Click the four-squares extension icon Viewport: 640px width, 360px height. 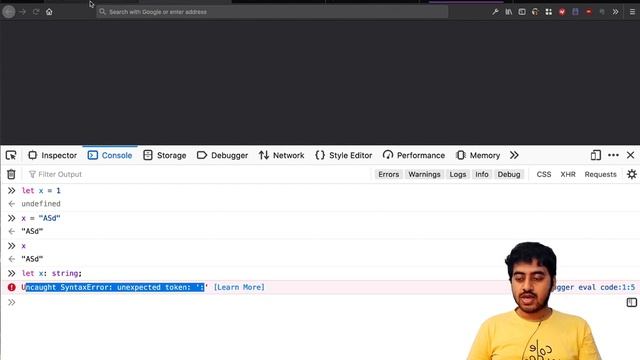tap(549, 12)
